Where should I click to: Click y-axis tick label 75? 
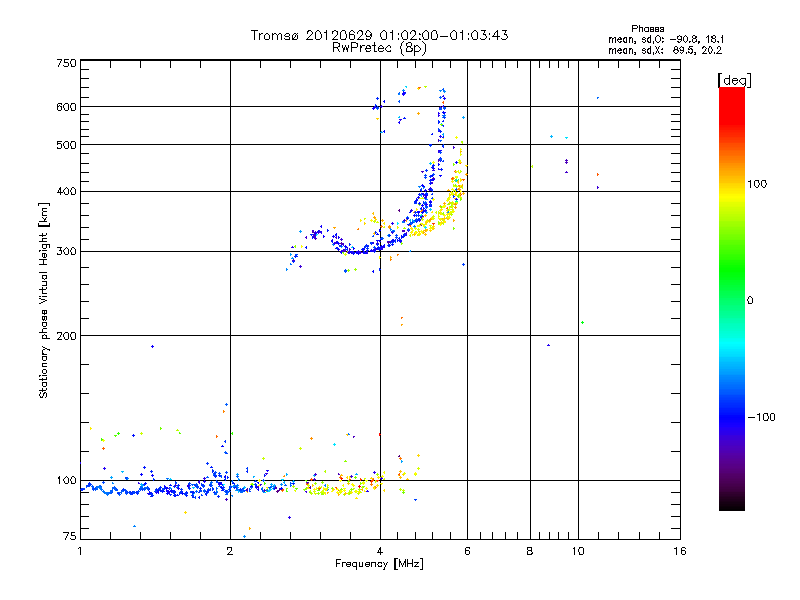[70, 536]
